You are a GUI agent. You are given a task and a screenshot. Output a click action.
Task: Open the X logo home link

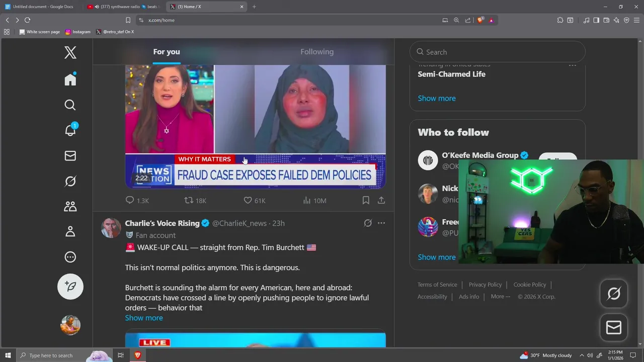point(70,52)
